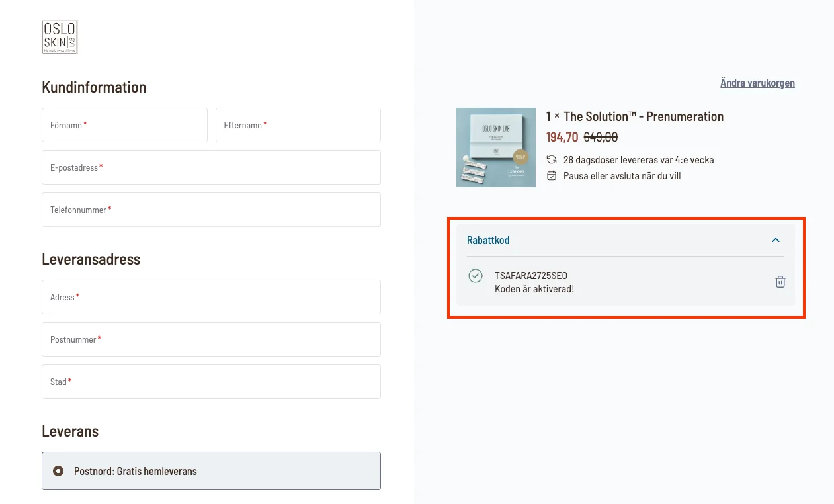Click the Leverans heading
This screenshot has width=834, height=504.
70,431
